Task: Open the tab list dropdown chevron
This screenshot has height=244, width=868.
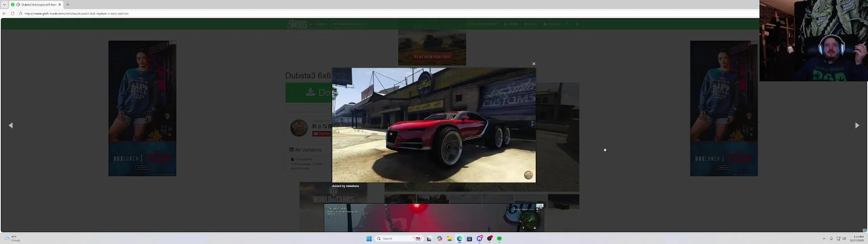Action: point(4,4)
